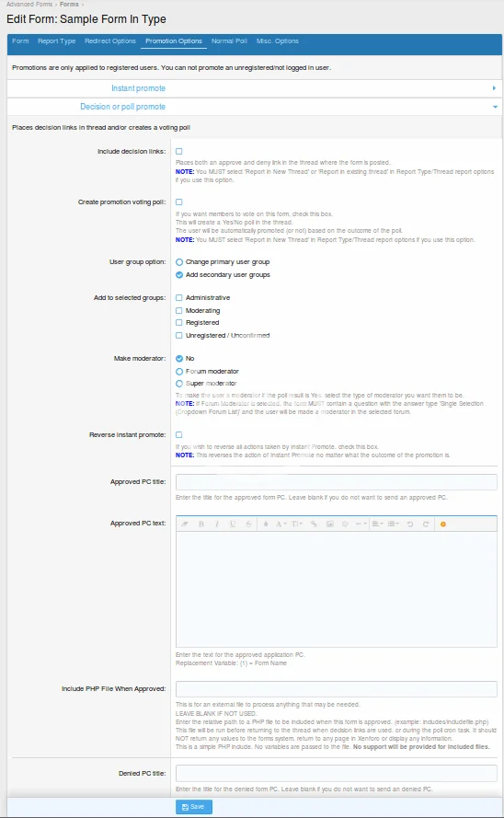Switch to the Report Type tab
The image size is (504, 818).
click(x=57, y=41)
